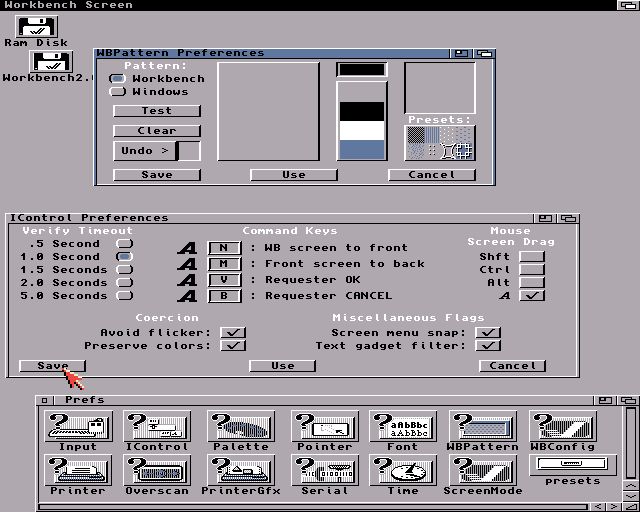Save WBPattern Preferences settings
Viewport: 640px width, 512px height.
pos(157,175)
